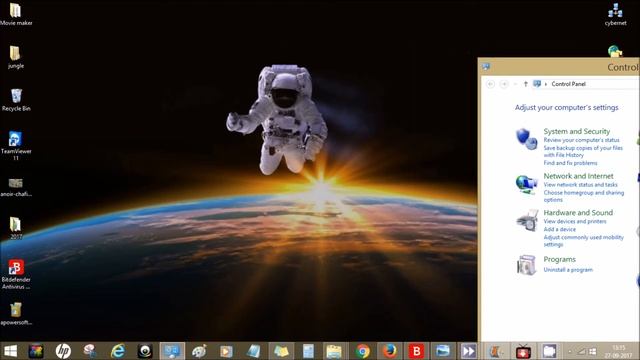Click the taskbar clock and date

click(x=619, y=351)
